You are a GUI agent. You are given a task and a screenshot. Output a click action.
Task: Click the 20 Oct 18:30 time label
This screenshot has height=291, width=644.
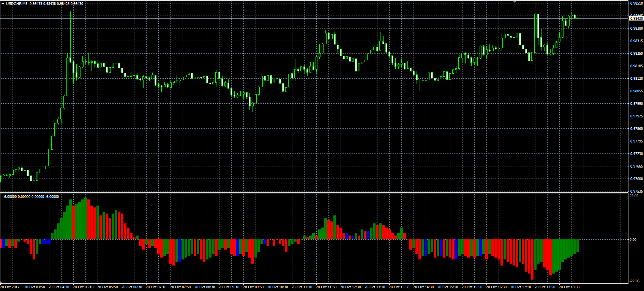coord(569,287)
